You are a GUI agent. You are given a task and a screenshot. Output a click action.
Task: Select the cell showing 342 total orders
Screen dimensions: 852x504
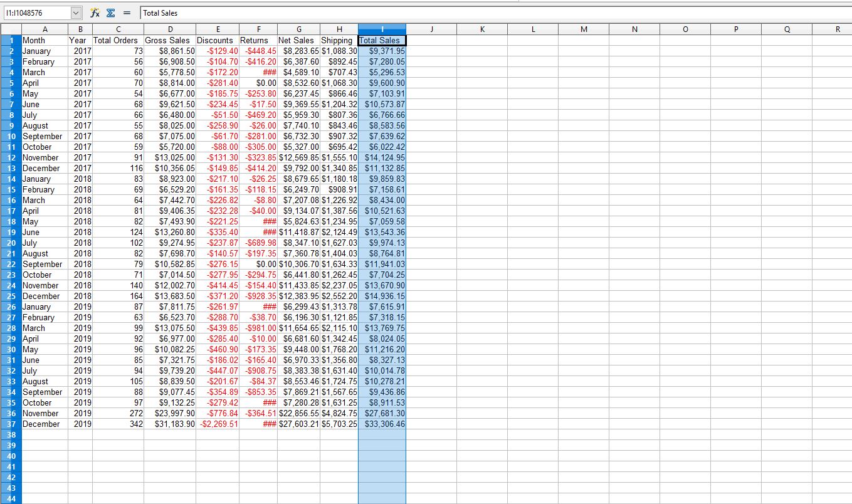(118, 424)
